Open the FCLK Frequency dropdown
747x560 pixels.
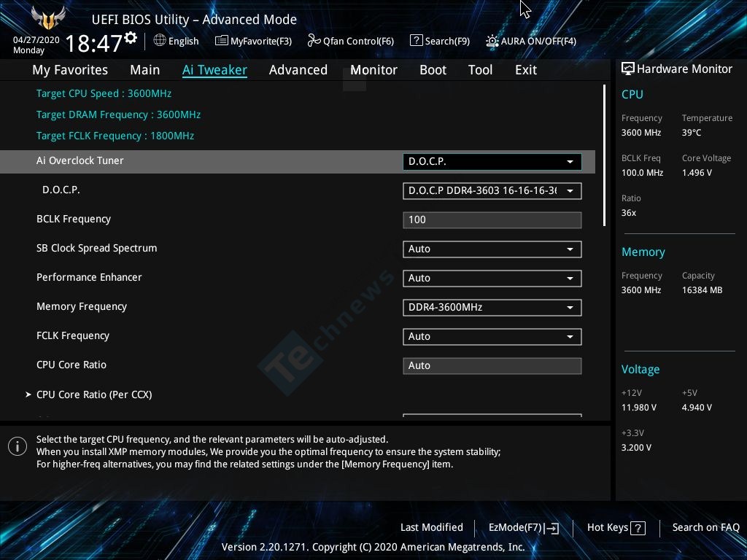click(x=492, y=336)
